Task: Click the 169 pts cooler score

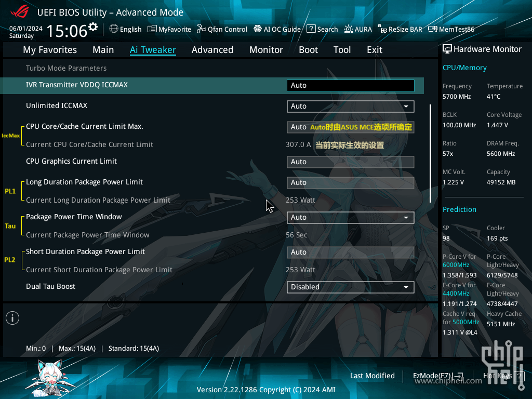Action: point(497,238)
